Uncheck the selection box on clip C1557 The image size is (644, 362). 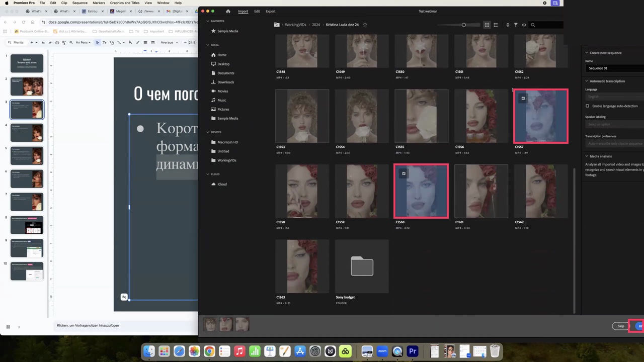523,99
